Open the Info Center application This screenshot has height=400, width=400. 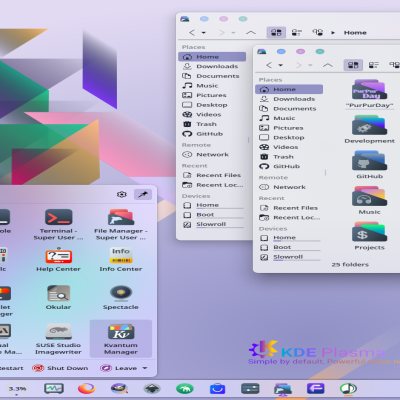[x=121, y=260]
